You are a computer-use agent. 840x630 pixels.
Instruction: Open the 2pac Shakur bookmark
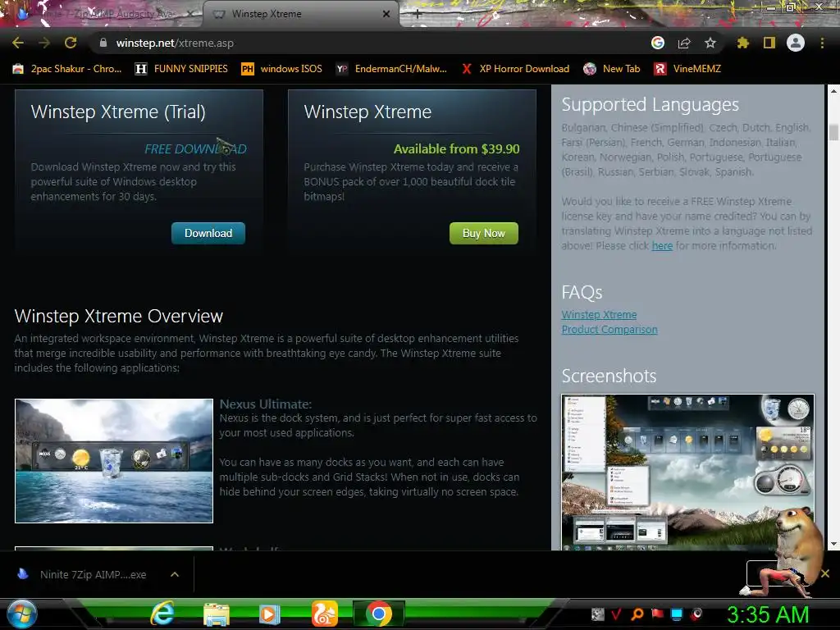tap(67, 69)
